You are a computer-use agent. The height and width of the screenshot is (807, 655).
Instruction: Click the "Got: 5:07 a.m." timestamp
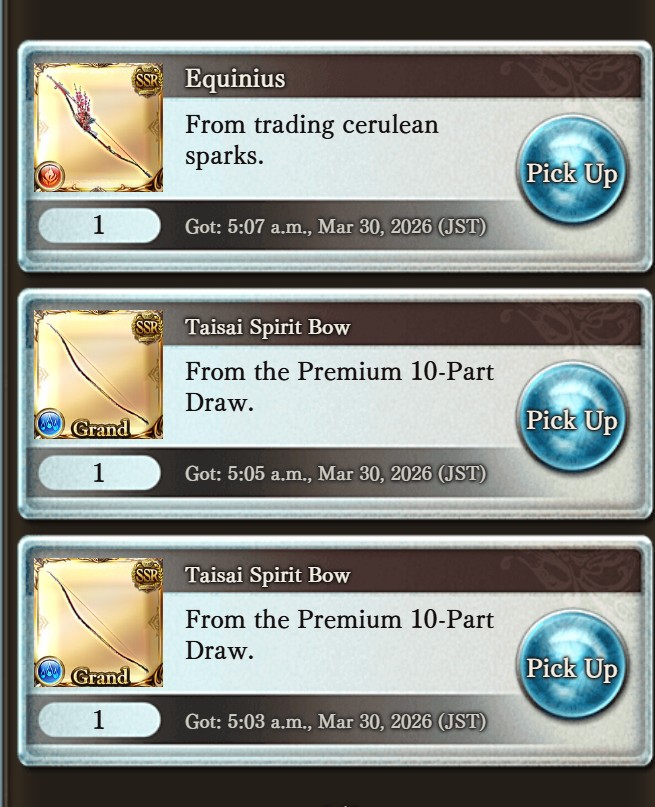tap(335, 226)
